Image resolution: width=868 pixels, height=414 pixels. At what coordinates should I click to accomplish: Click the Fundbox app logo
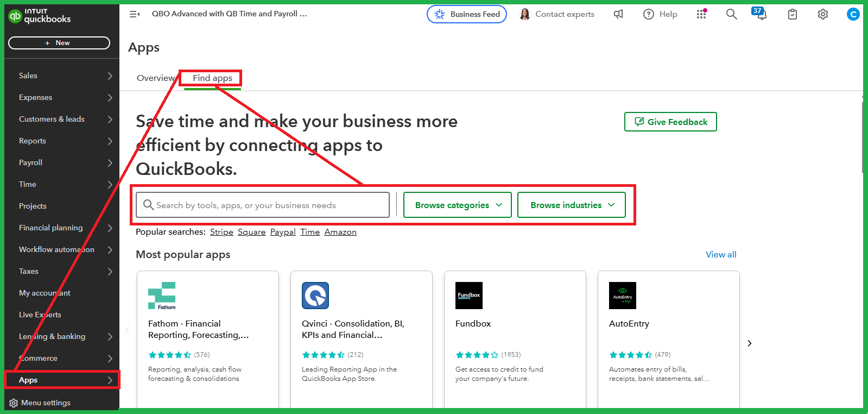469,296
